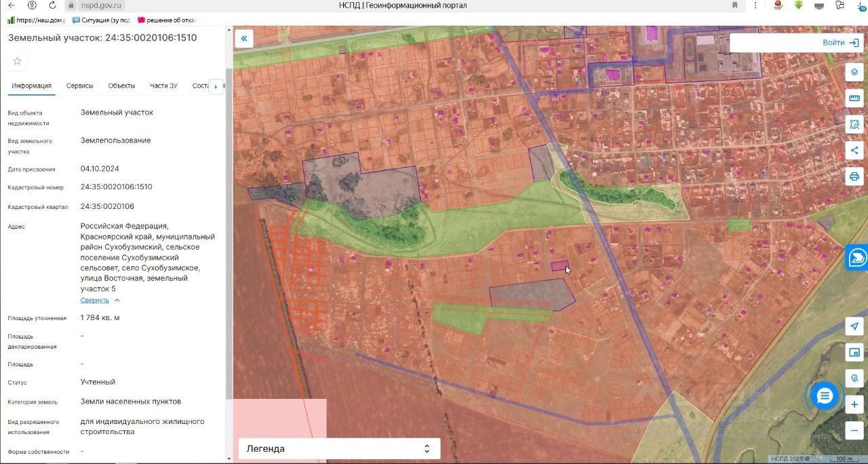
Task: Toggle the overview mini-map
Action: pos(854,352)
